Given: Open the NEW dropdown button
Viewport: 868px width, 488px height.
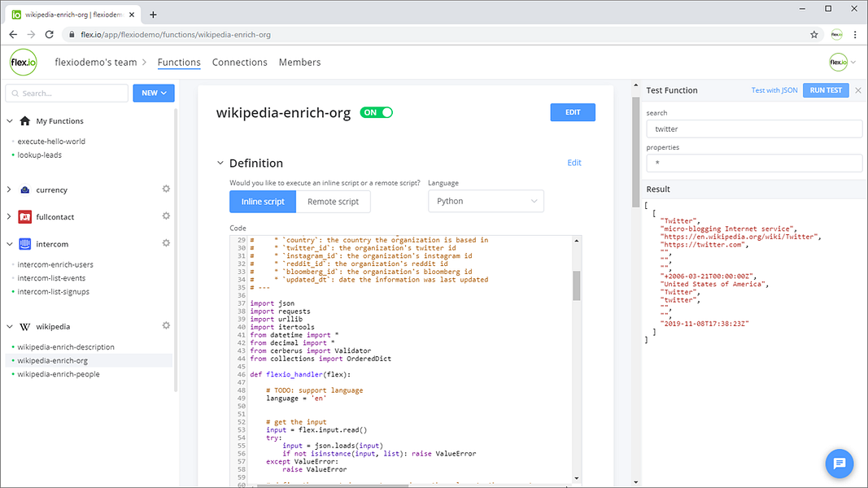Looking at the screenshot, I should [154, 93].
